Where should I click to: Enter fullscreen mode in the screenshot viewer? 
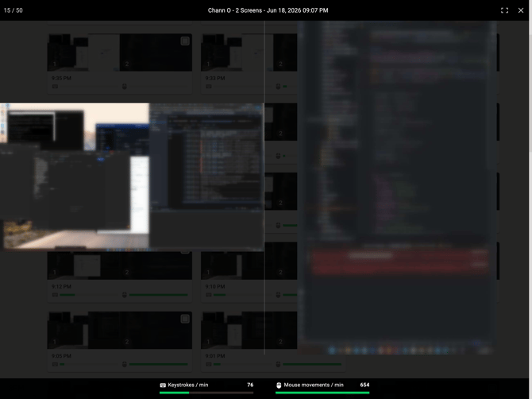504,10
